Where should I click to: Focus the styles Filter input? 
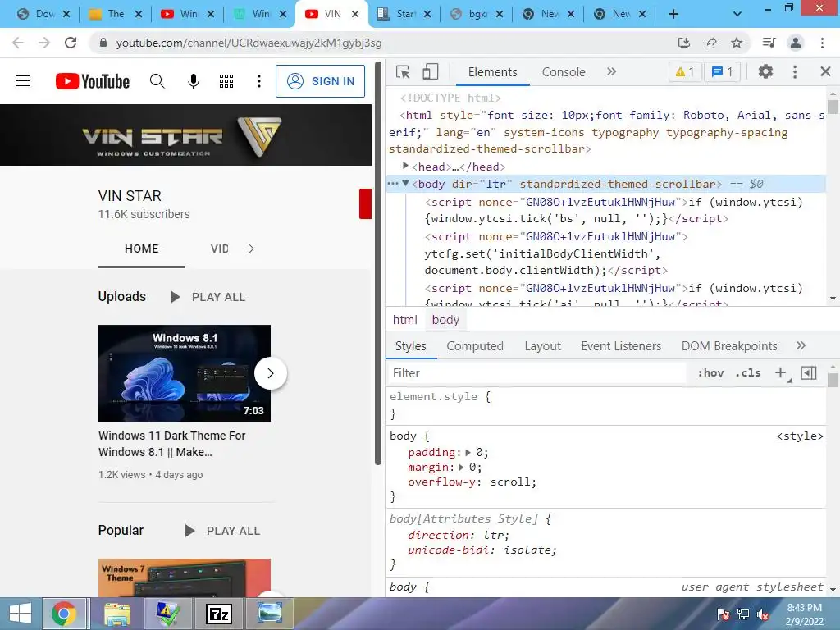(536, 373)
